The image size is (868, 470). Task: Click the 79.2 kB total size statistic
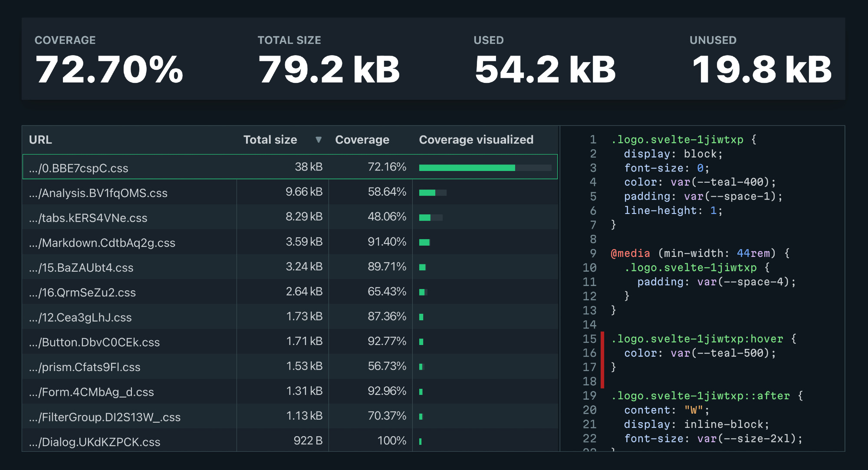click(329, 69)
